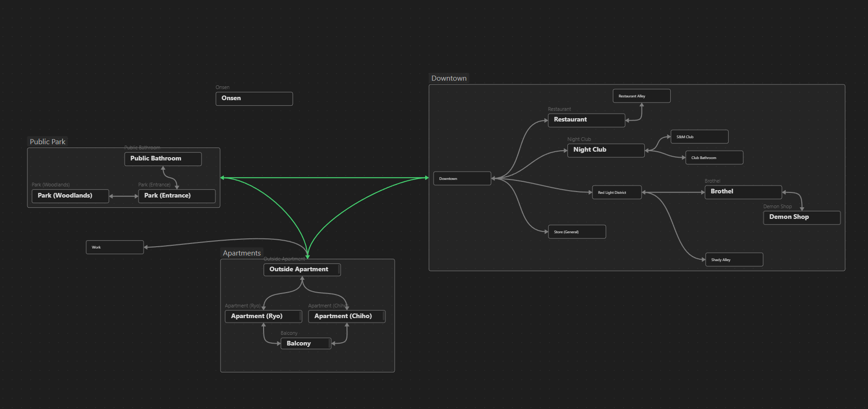Select the Balcony node
The height and width of the screenshot is (409, 868).
pyautogui.click(x=306, y=344)
